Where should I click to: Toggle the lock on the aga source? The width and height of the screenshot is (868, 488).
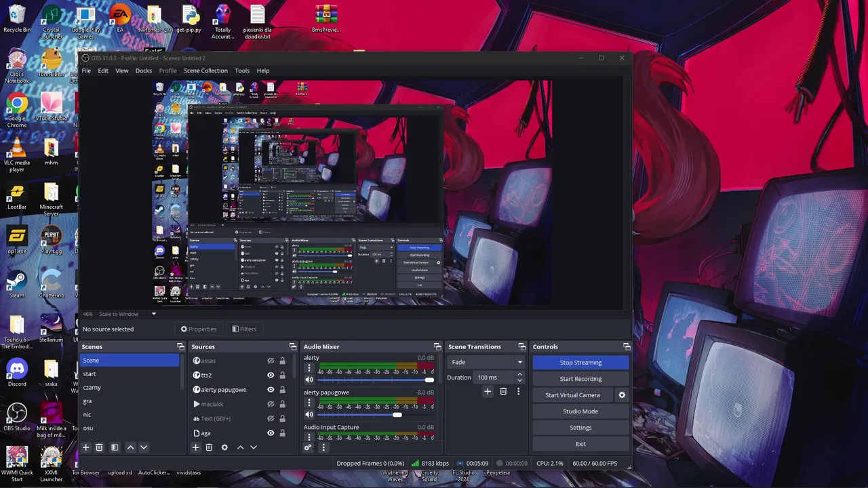click(282, 433)
